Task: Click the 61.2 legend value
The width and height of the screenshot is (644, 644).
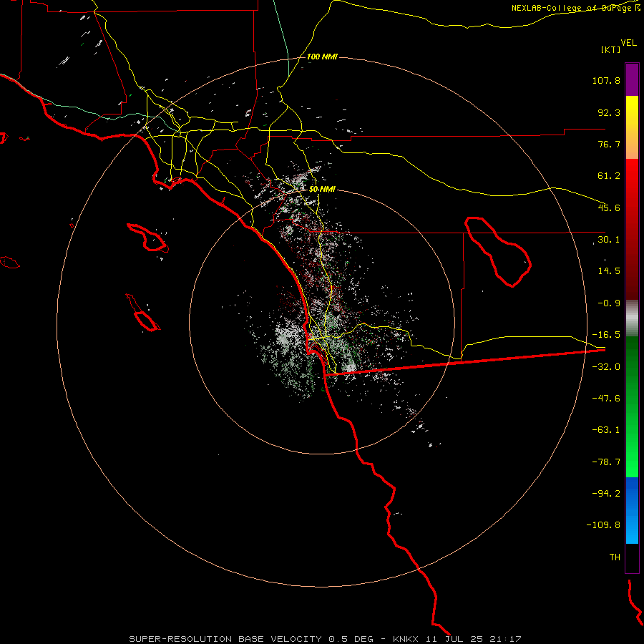Action: coord(609,176)
